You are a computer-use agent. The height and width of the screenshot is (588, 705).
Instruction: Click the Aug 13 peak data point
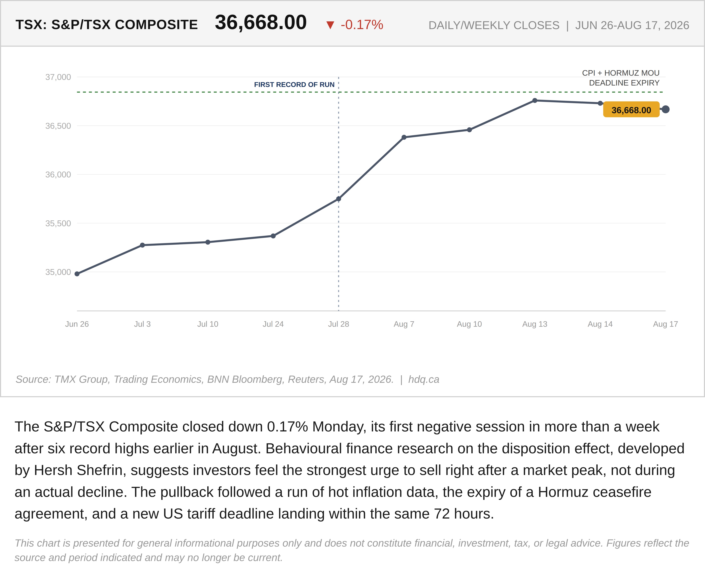535,100
